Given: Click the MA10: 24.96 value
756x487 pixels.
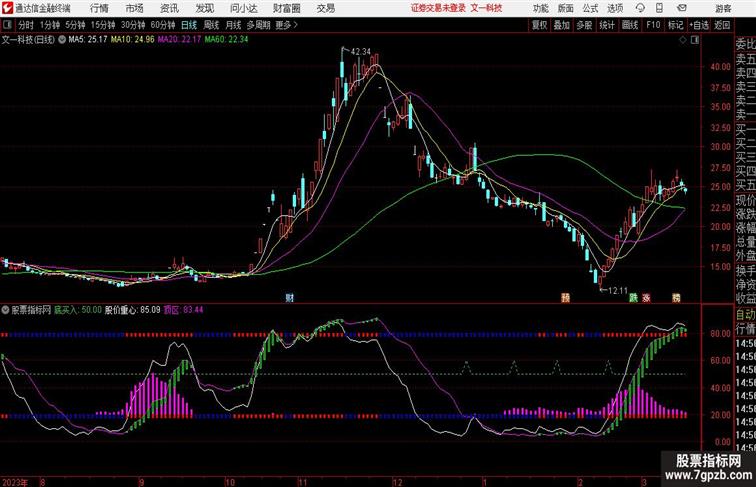Looking at the screenshot, I should [x=133, y=40].
